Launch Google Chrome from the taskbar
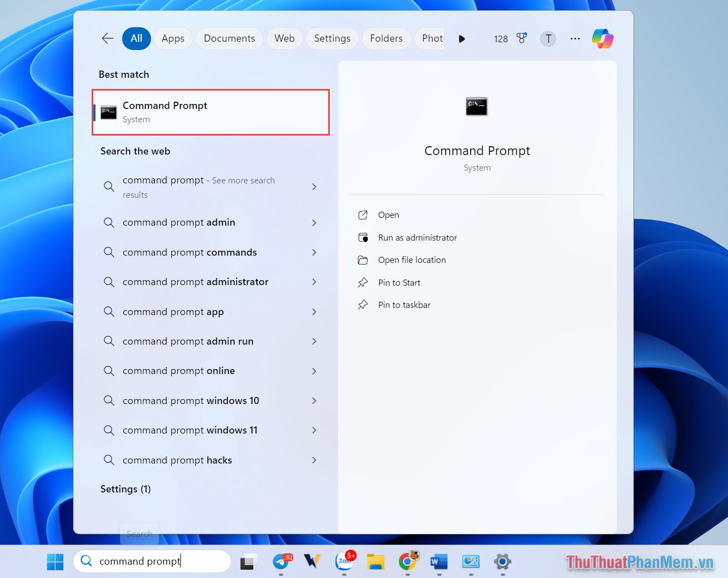The image size is (728, 578). [x=409, y=561]
